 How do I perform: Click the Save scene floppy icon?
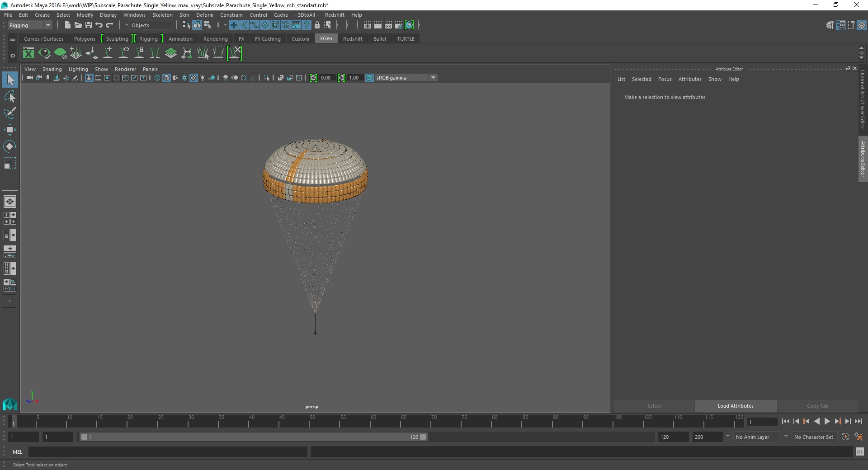[x=89, y=25]
